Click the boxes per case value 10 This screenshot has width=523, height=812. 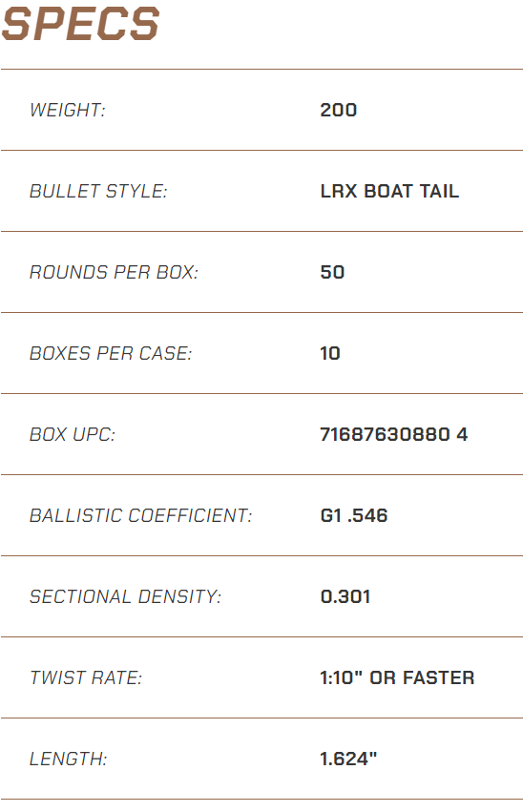click(x=330, y=353)
